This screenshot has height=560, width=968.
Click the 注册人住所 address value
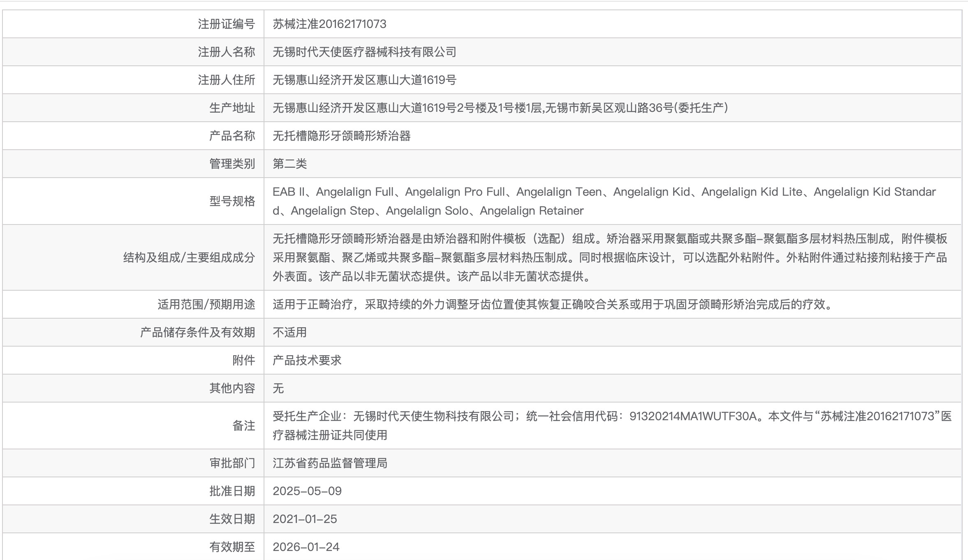pyautogui.click(x=364, y=80)
